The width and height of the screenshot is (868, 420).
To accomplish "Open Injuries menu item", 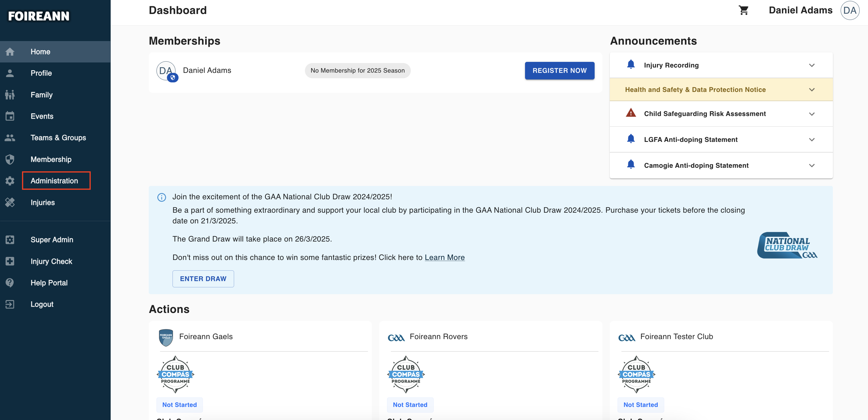I will pos(55,203).
